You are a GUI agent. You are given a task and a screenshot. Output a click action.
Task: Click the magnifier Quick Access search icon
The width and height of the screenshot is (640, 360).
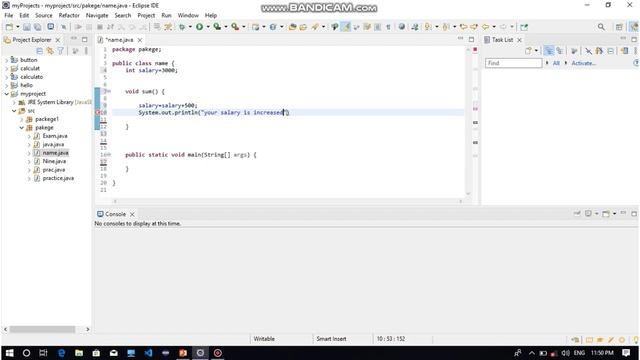[601, 27]
